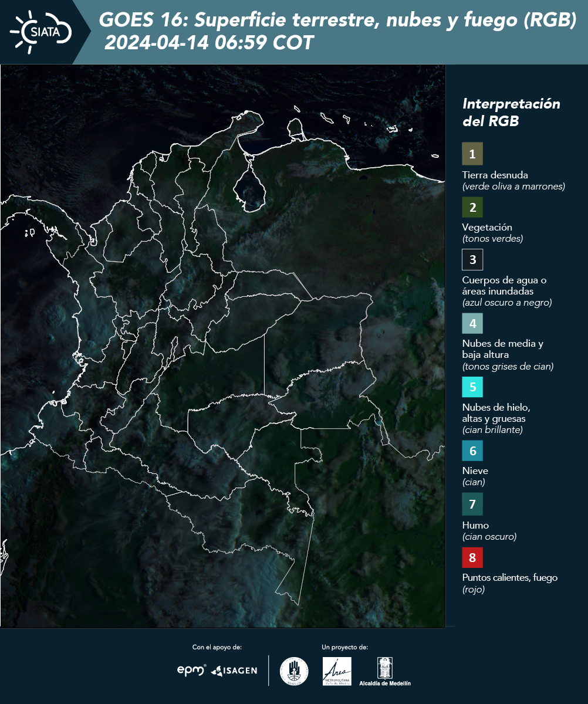Screen dimensions: 588x704
Task: Click the 'Interpretación del RGB' heading
Action: point(511,112)
